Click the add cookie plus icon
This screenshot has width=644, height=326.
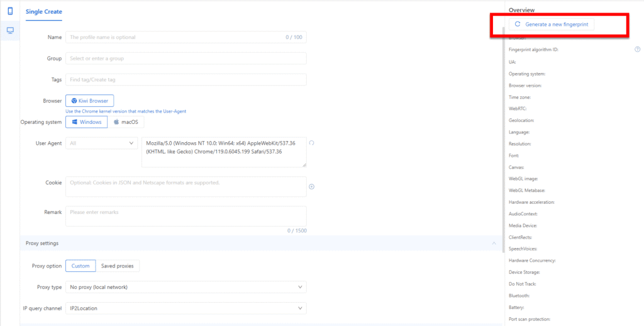tap(311, 187)
